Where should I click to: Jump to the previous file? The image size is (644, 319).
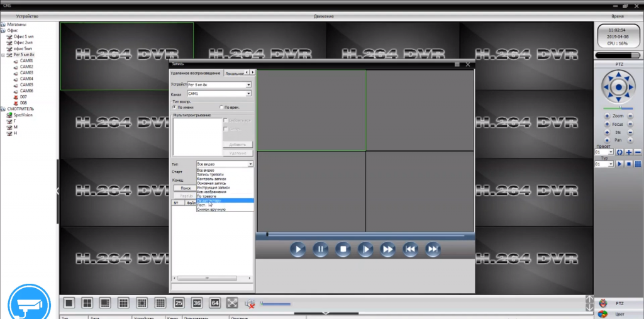(x=410, y=249)
